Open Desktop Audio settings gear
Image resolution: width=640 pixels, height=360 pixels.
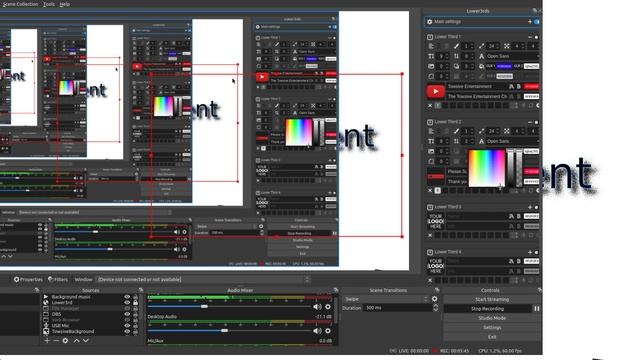point(328,331)
